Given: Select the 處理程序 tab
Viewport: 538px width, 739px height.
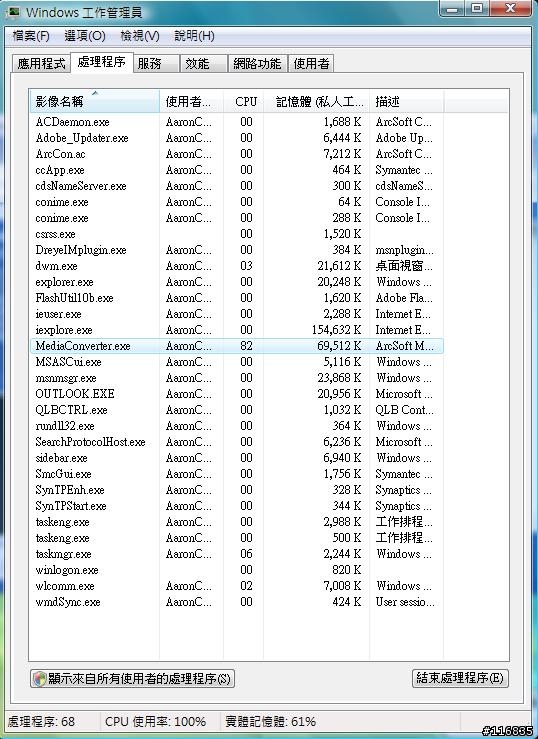Looking at the screenshot, I should [102, 62].
